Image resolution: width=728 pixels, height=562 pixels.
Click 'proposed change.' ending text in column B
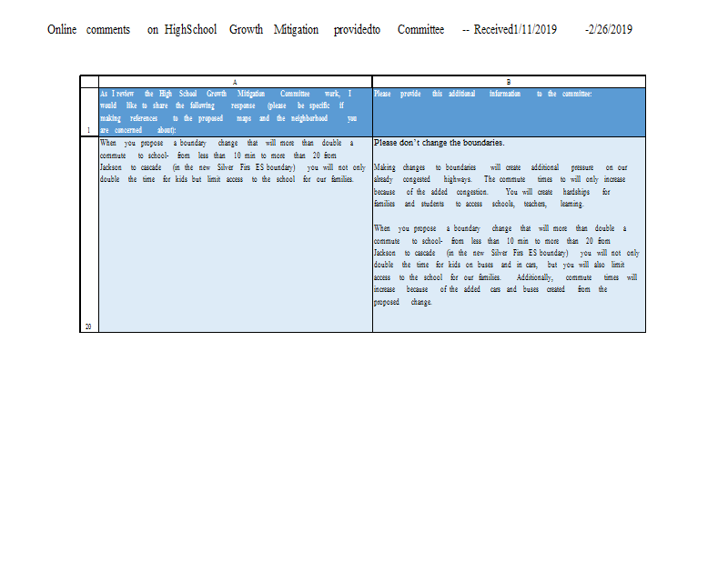(x=402, y=302)
